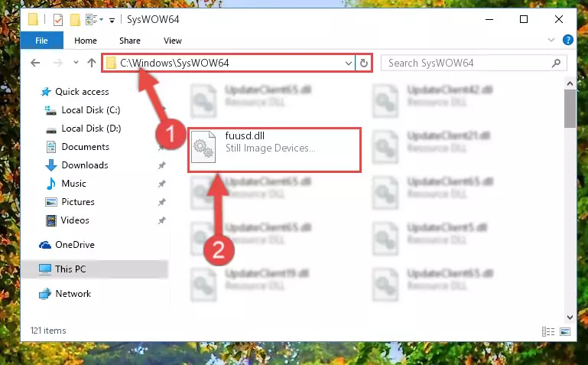Maximize the SysWOW64 window
This screenshot has height=365, width=588.
pos(524,19)
